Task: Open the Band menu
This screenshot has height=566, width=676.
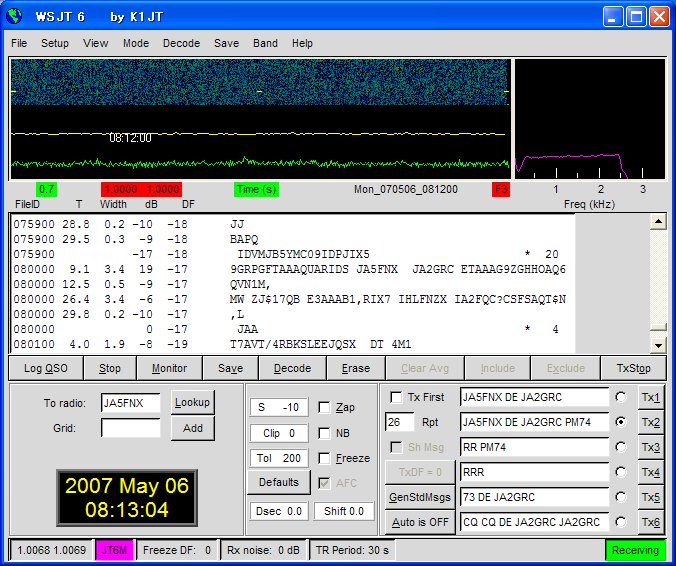Action: click(265, 43)
